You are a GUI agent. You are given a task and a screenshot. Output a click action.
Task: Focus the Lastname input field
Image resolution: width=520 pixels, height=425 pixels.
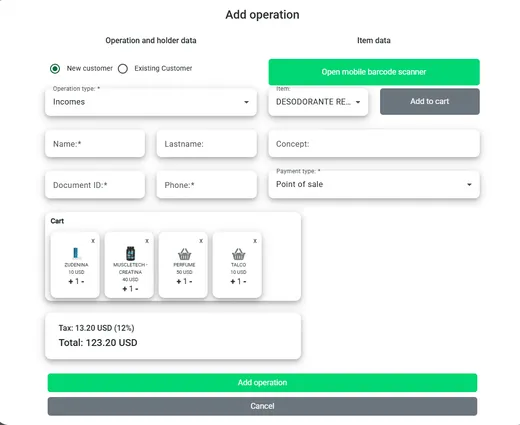click(x=207, y=144)
